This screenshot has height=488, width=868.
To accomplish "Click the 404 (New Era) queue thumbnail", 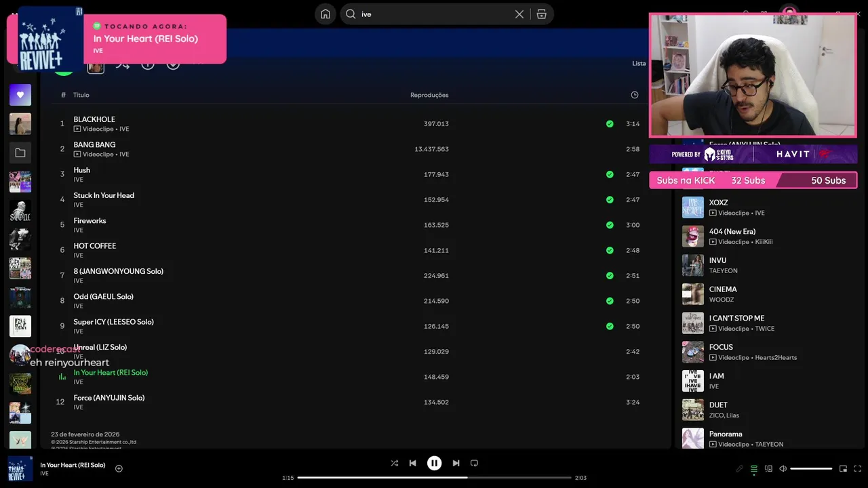I will point(692,237).
